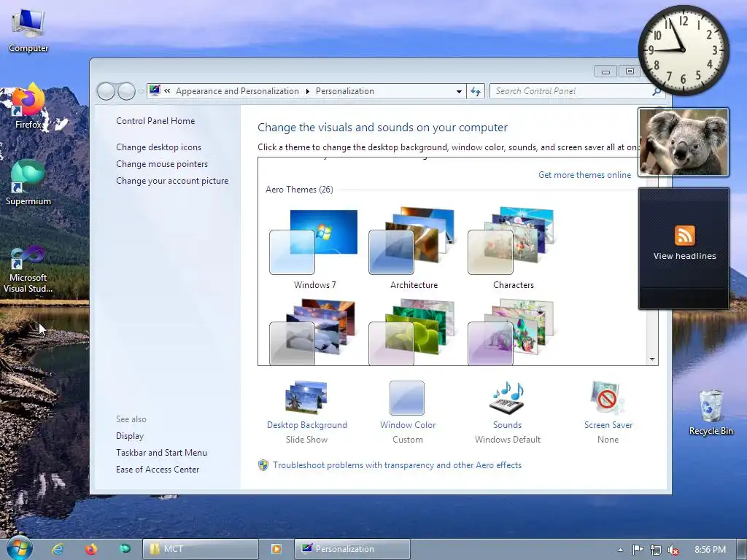The image size is (747, 560).
Task: Click the Personalization breadcrumb
Action: click(345, 91)
